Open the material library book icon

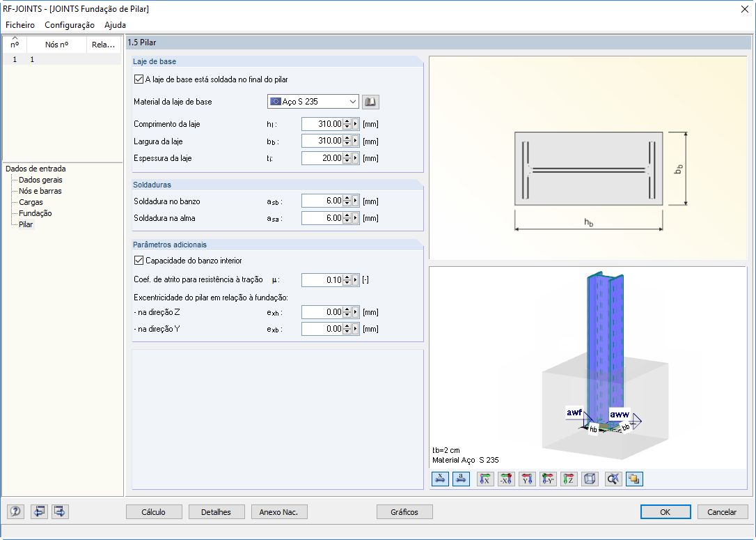point(370,102)
